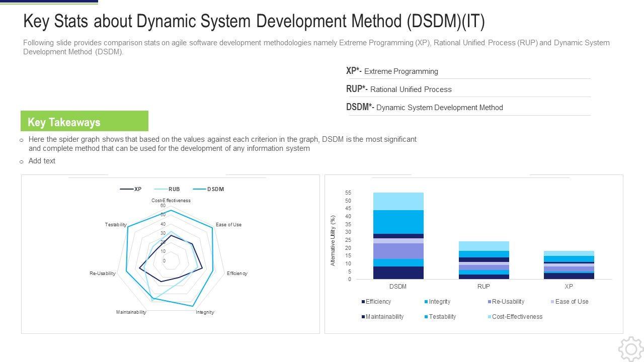Click the DSDM stacked bar in chart
This screenshot has width=644, height=362.
coord(398,235)
